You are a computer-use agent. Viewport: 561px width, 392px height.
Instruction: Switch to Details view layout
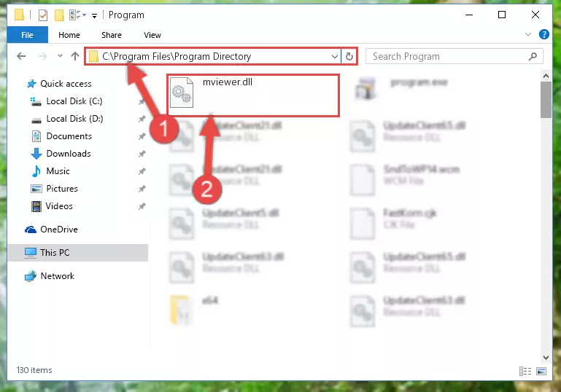pyautogui.click(x=525, y=372)
